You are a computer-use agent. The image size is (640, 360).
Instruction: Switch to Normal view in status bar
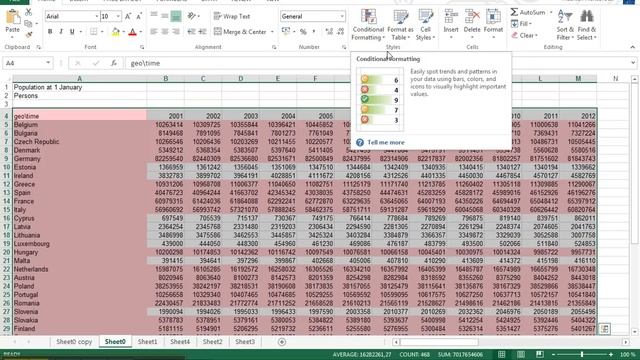pos(502,354)
